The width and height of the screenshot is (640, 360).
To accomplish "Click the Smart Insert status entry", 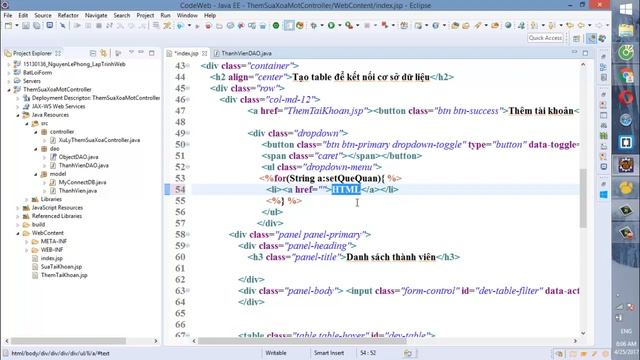I will [x=329, y=353].
